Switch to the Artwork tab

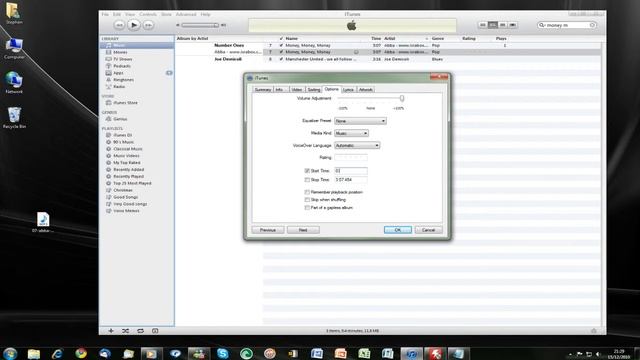pyautogui.click(x=366, y=90)
